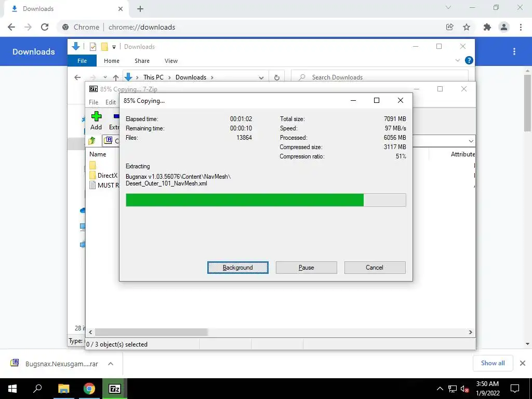Open Chrome extensions puzzle icon
Image resolution: width=532 pixels, height=399 pixels.
point(487,27)
